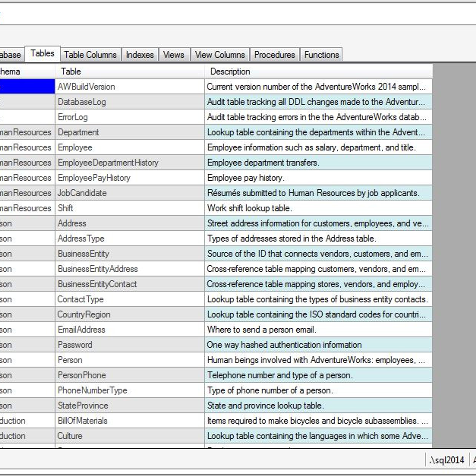Click the 'Lookup table containing the types' description
The image size is (476, 476).
click(318, 299)
